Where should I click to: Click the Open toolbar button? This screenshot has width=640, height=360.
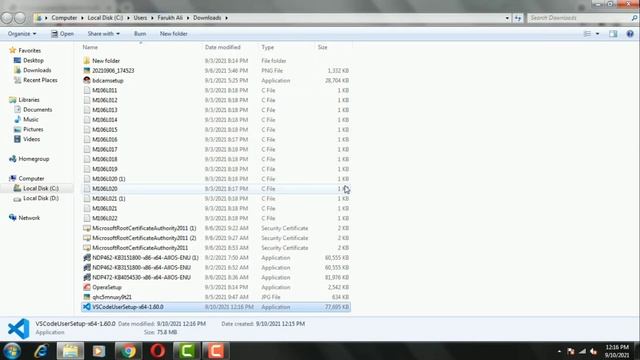coord(62,34)
